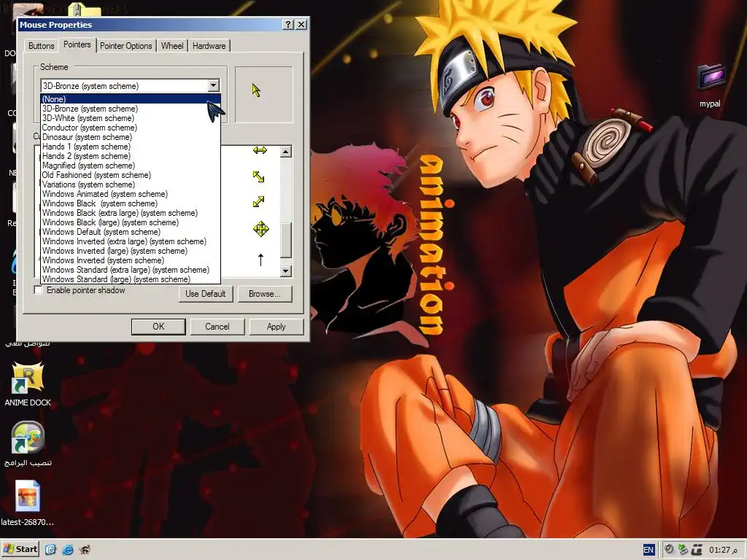The image size is (747, 560).
Task: Click the Safely Remove Hardware tray icon
Action: 683,550
